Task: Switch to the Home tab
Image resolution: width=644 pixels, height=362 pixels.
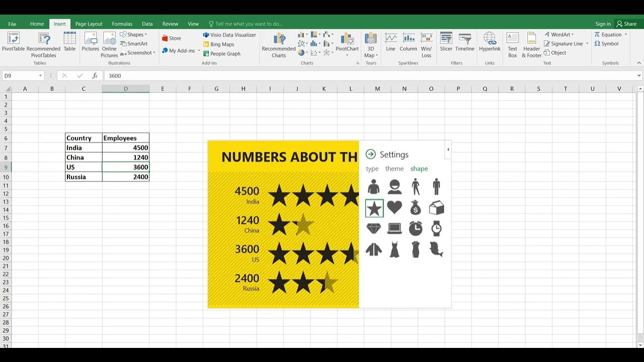Action: coord(37,24)
